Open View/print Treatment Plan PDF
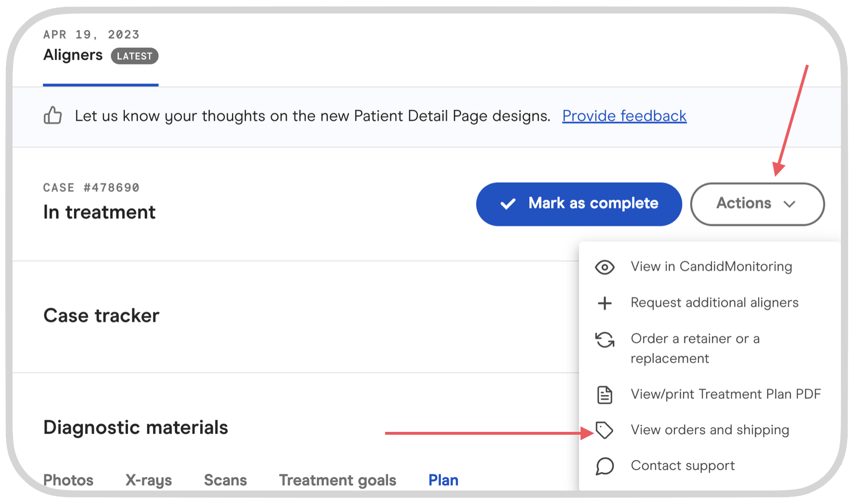The width and height of the screenshot is (852, 504). click(725, 394)
